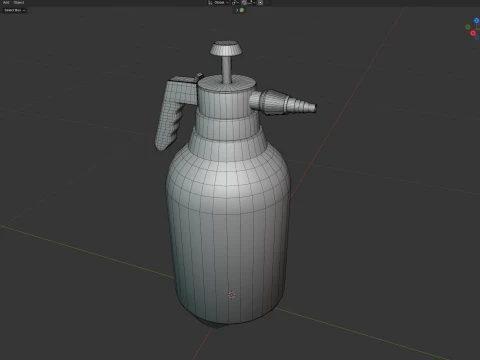The image size is (480, 360).
Task: Open the pivot point selector
Action: [235, 2]
